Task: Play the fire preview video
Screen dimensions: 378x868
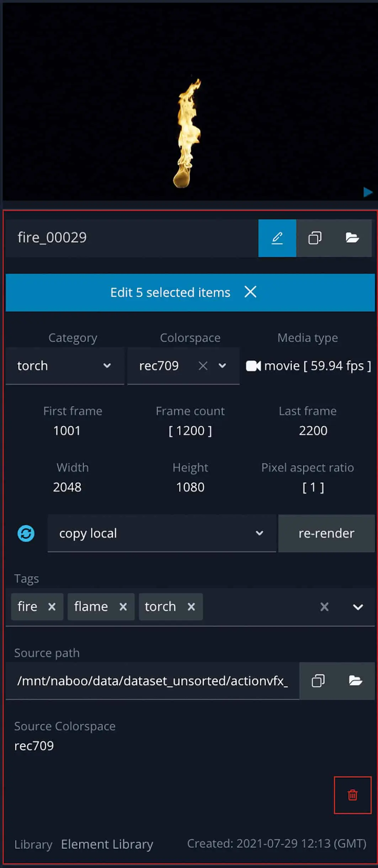Action: point(368,192)
